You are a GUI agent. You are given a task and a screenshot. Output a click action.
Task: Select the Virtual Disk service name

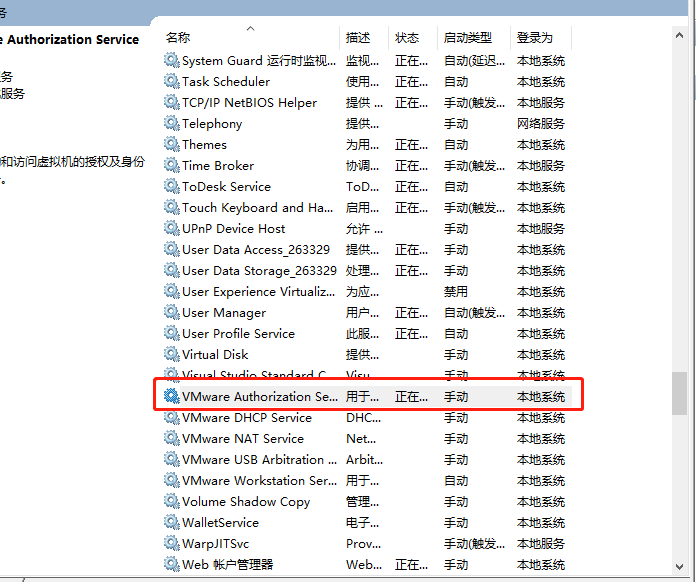point(215,355)
